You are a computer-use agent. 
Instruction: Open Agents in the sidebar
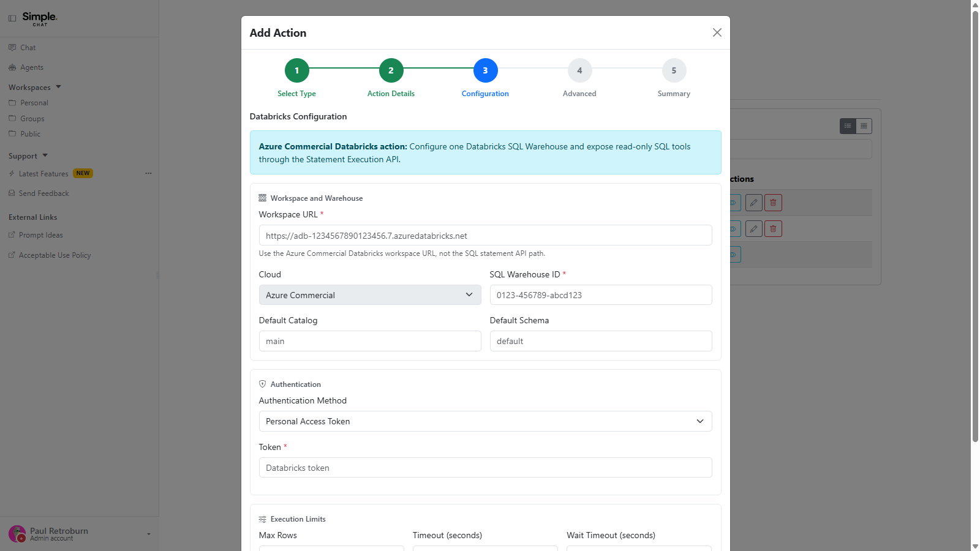31,67
